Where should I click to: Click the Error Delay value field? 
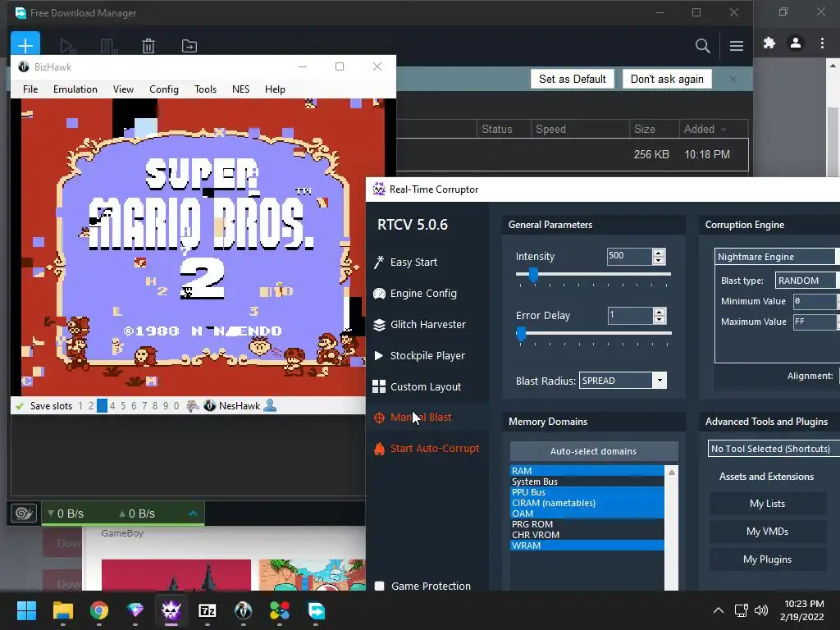(x=629, y=315)
